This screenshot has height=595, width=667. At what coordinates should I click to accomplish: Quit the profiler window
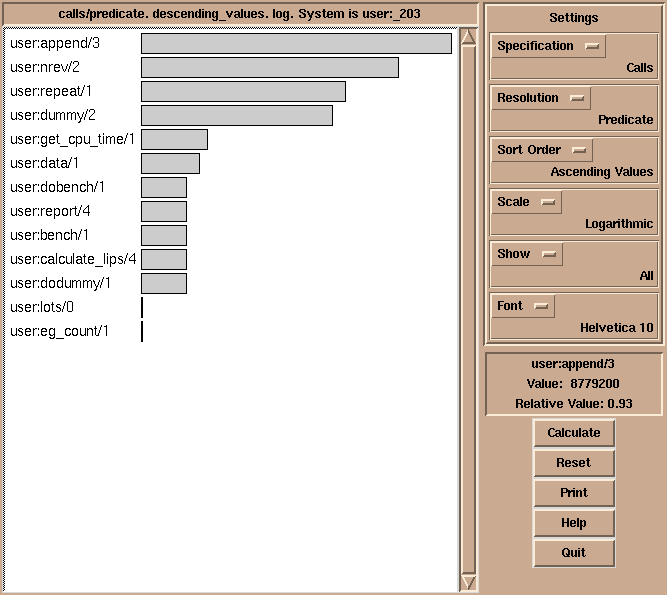pos(573,553)
